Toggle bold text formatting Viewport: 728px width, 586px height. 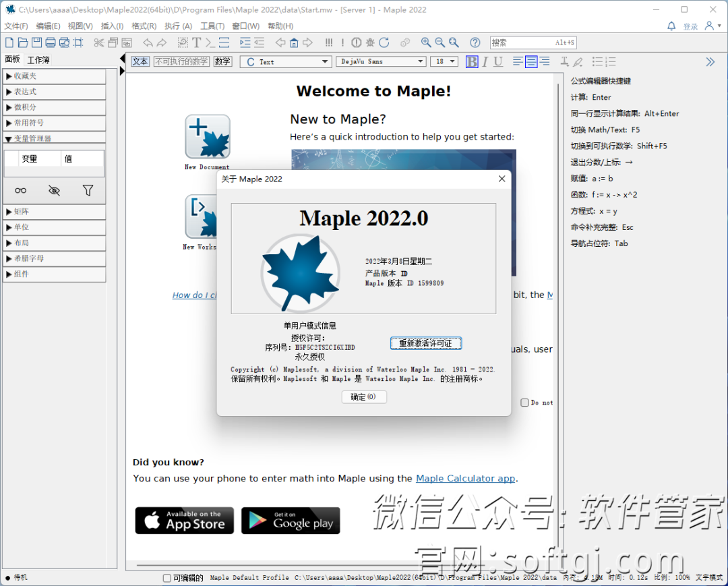click(x=472, y=62)
